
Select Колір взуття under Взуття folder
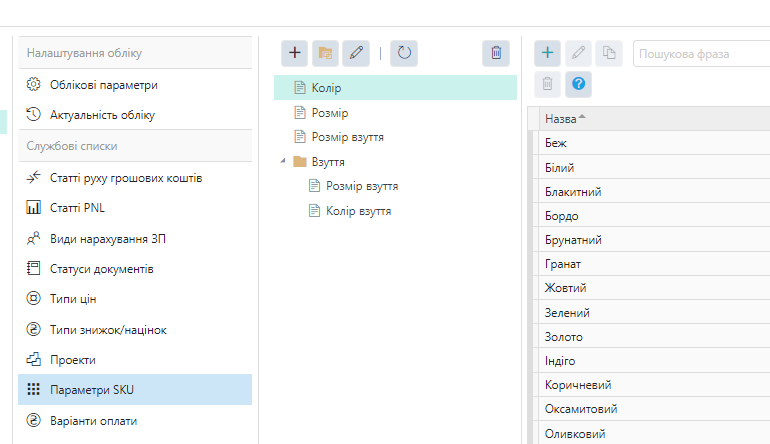[x=358, y=211]
